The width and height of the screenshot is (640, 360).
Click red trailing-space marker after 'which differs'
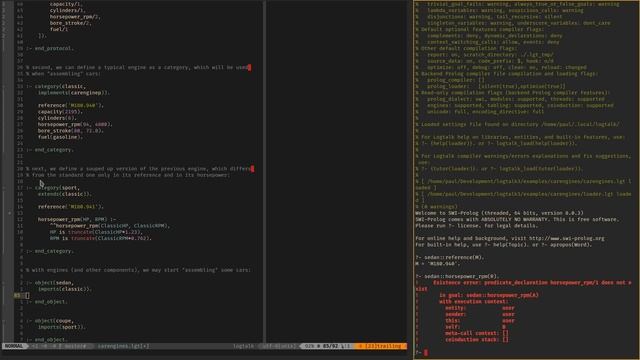(252, 169)
